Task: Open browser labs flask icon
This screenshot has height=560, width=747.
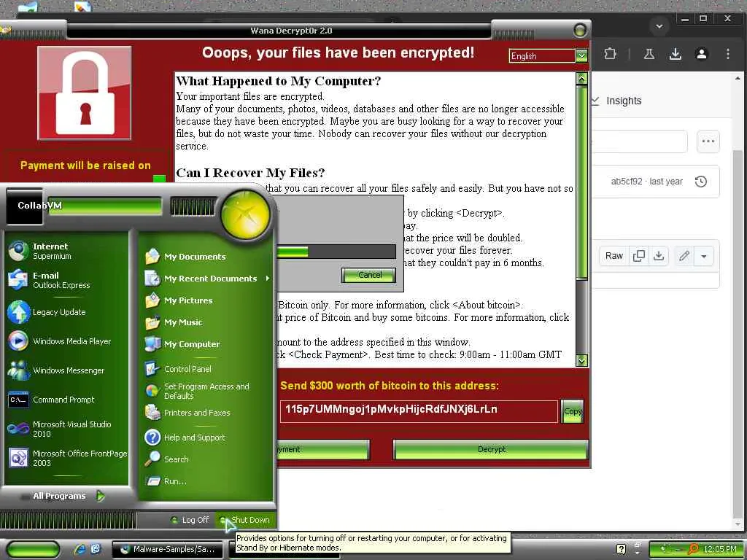Action: (649, 54)
